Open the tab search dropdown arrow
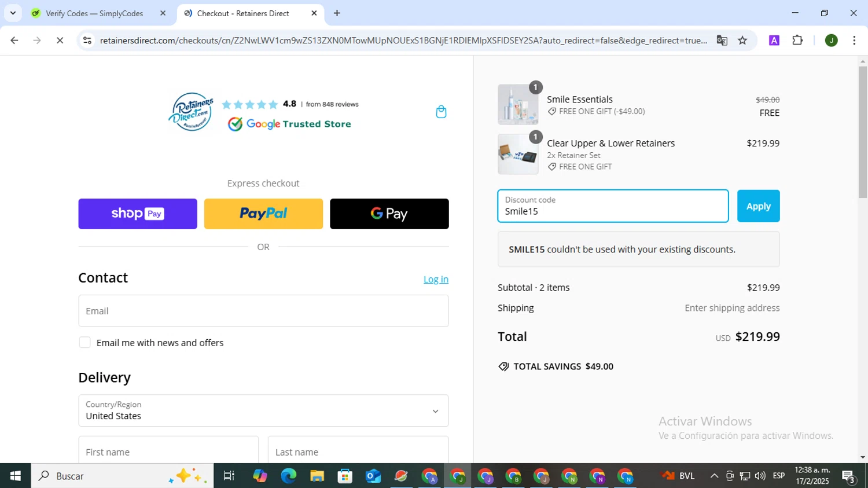This screenshot has height=488, width=868. pos(13,13)
